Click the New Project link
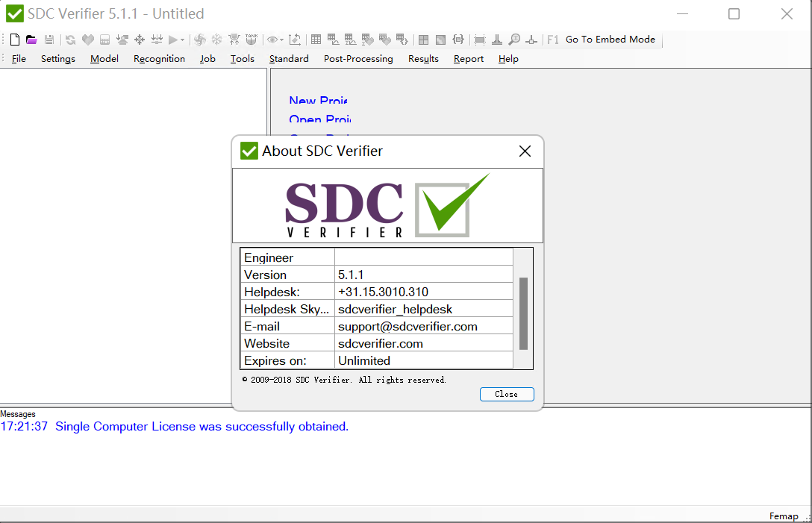The height and width of the screenshot is (523, 812). click(x=319, y=100)
